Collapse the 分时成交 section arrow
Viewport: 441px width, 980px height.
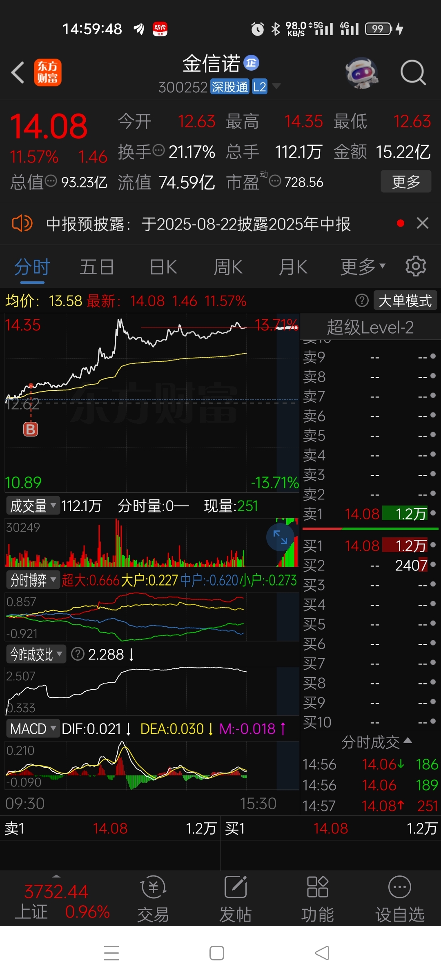pyautogui.click(x=408, y=741)
